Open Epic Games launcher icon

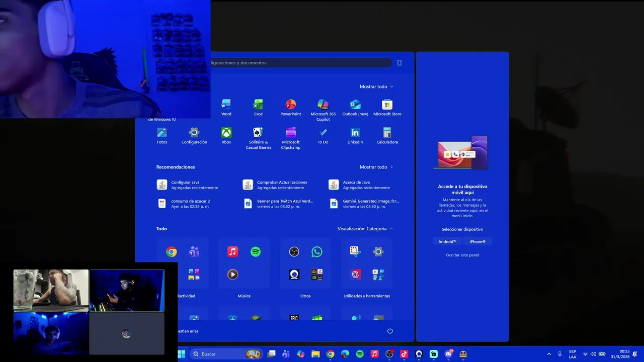(294, 318)
